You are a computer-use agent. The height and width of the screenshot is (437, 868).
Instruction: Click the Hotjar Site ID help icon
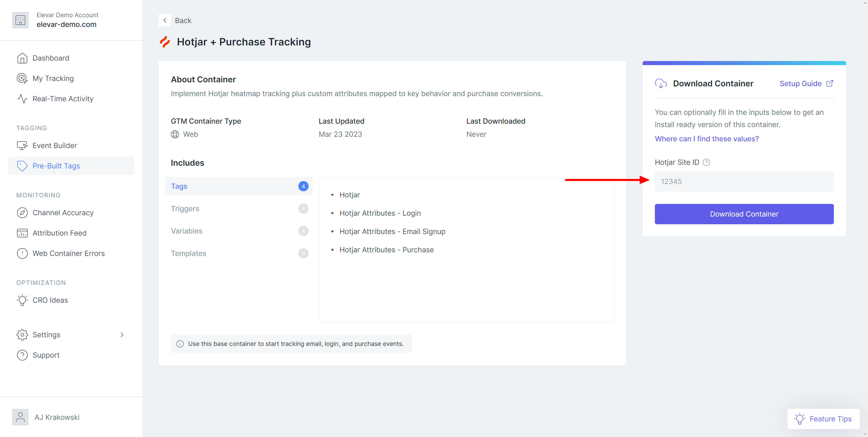click(706, 162)
